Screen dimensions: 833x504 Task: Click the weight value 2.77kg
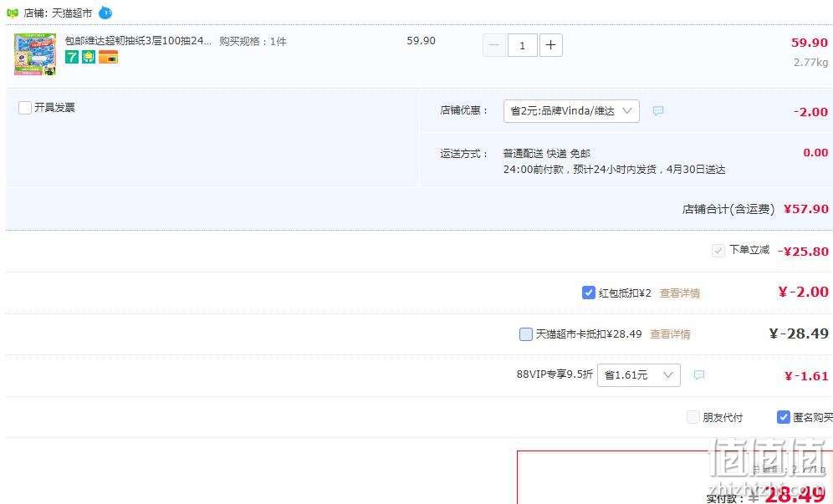810,62
